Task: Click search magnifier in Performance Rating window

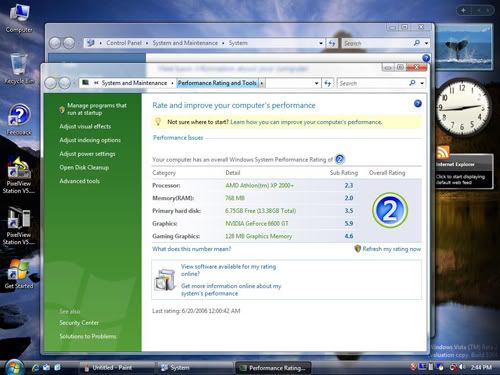Action: pyautogui.click(x=413, y=83)
